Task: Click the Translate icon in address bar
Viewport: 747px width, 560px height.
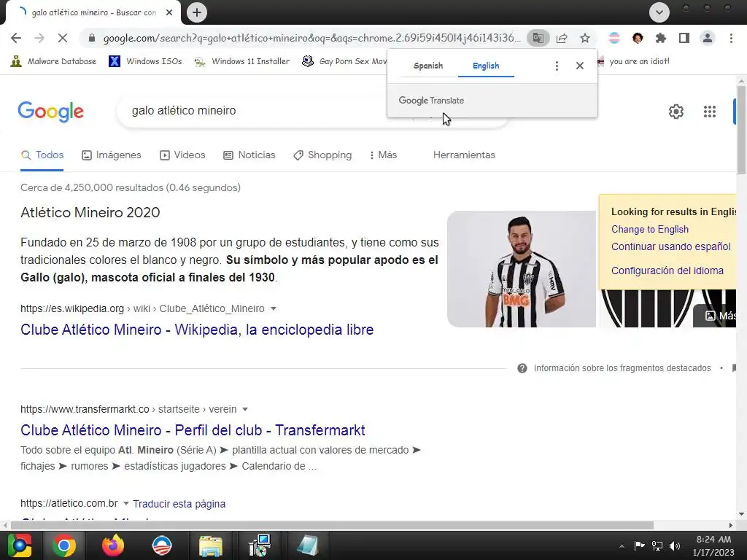Action: coord(538,38)
